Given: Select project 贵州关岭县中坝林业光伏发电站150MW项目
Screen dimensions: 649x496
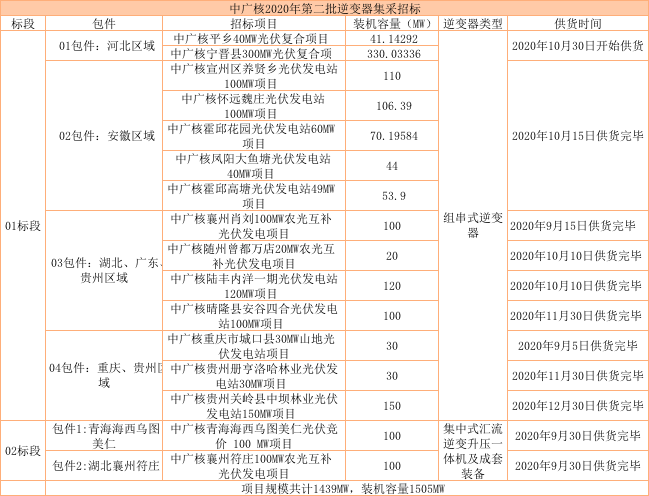Looking at the screenshot, I should pyautogui.click(x=254, y=406).
